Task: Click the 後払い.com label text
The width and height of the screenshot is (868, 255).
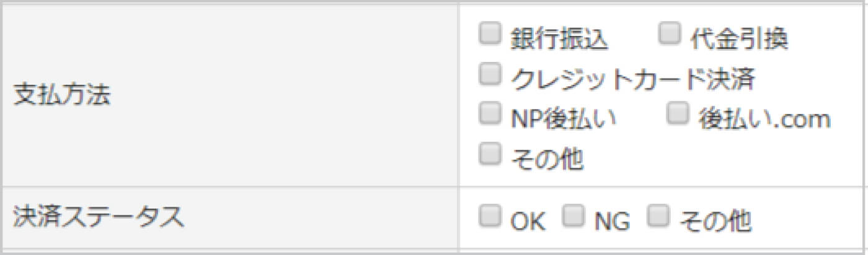Action: (x=764, y=119)
